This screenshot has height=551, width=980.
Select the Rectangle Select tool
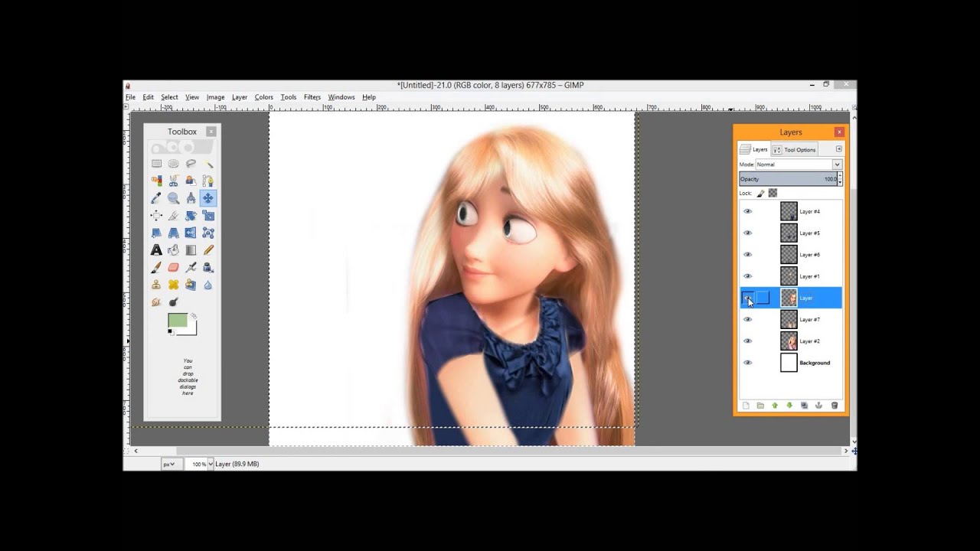[156, 164]
